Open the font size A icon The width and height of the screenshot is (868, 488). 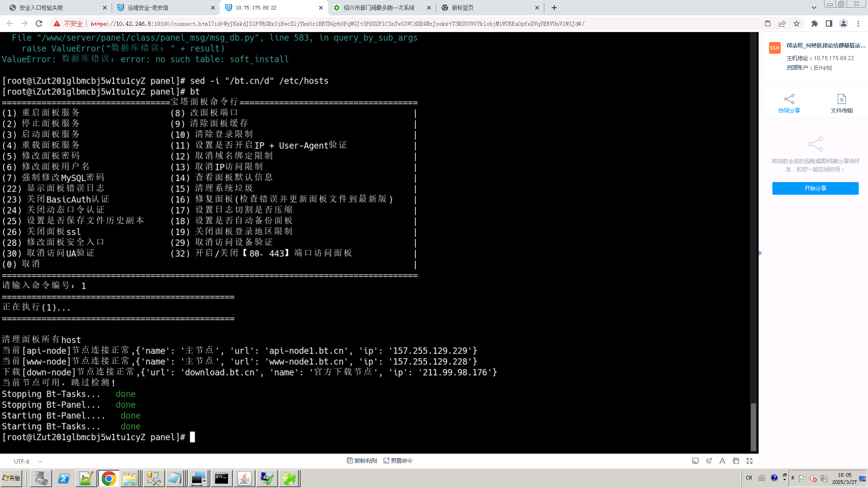coord(722,461)
